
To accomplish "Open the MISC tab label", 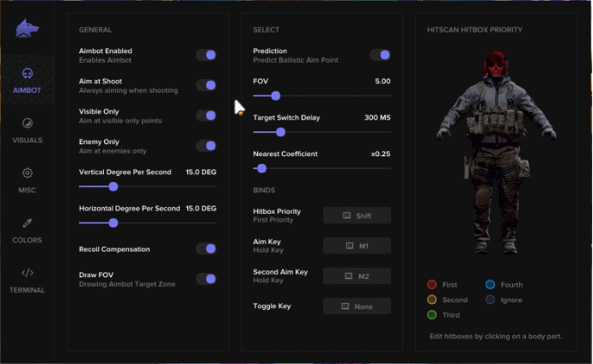I will (x=28, y=190).
